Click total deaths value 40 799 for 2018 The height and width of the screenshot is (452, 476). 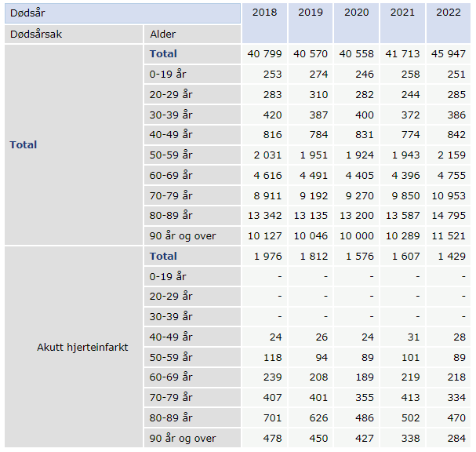tap(264, 54)
